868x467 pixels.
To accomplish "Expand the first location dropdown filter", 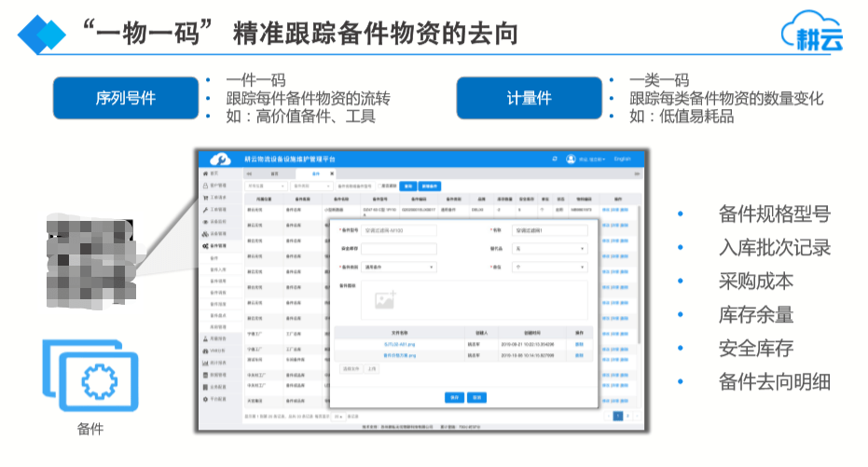I will (266, 185).
